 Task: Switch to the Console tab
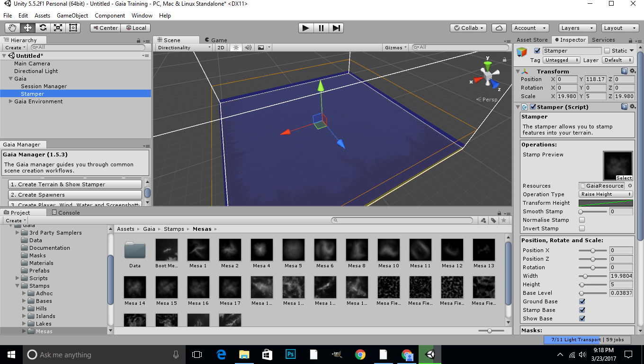point(65,213)
